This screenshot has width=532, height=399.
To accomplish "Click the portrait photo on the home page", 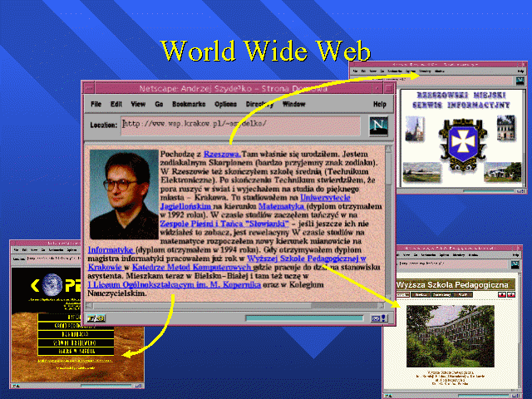I will [x=124, y=195].
